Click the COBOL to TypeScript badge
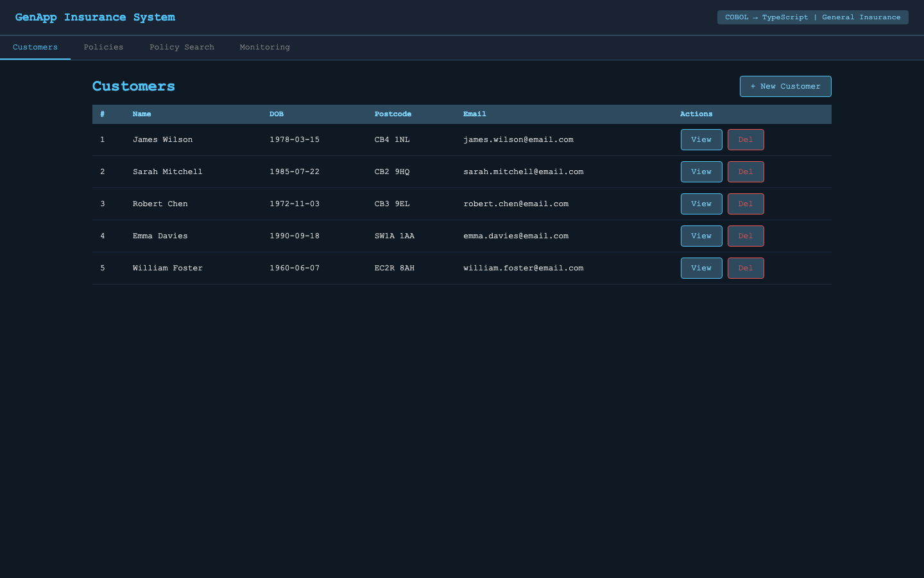This screenshot has height=578, width=924. (812, 17)
